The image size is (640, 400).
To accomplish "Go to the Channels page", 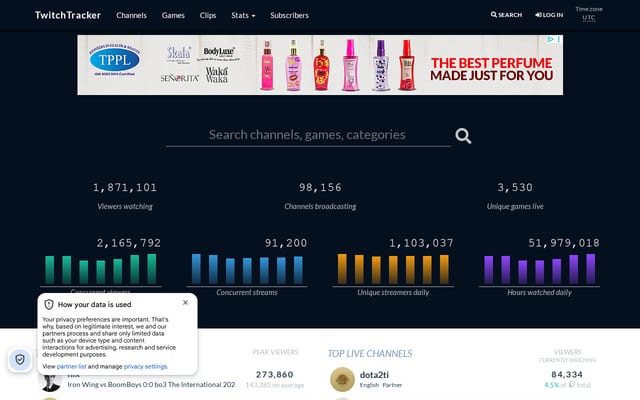I will pos(131,15).
